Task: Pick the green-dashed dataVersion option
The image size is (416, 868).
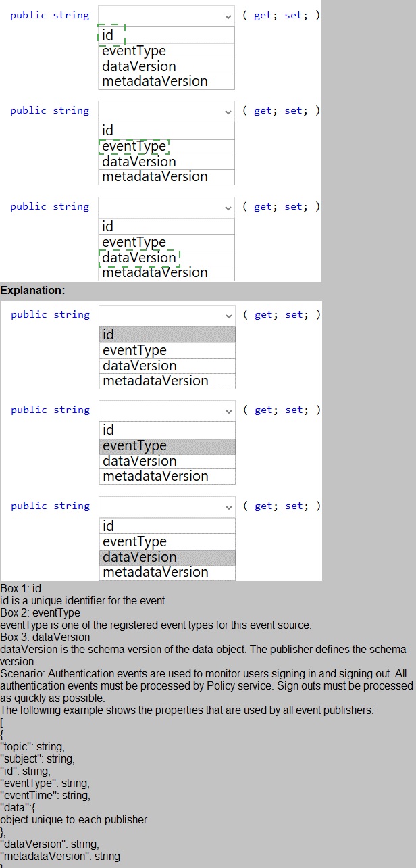Action: coord(139,258)
